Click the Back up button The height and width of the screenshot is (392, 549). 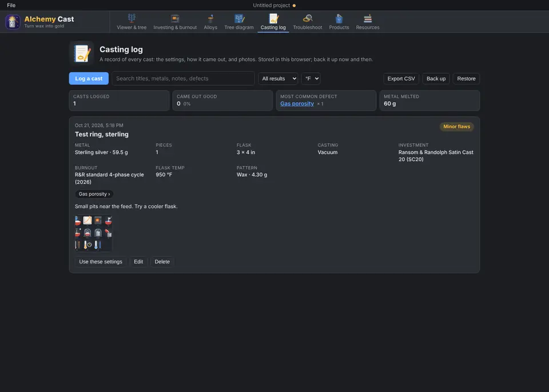(x=436, y=79)
